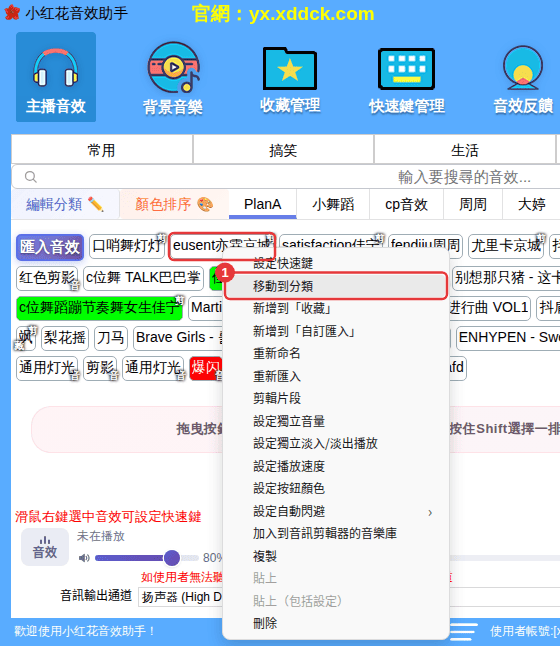Image resolution: width=560 pixels, height=646 pixels.
Task: Mute via the speaker volume icon
Action: 84,558
